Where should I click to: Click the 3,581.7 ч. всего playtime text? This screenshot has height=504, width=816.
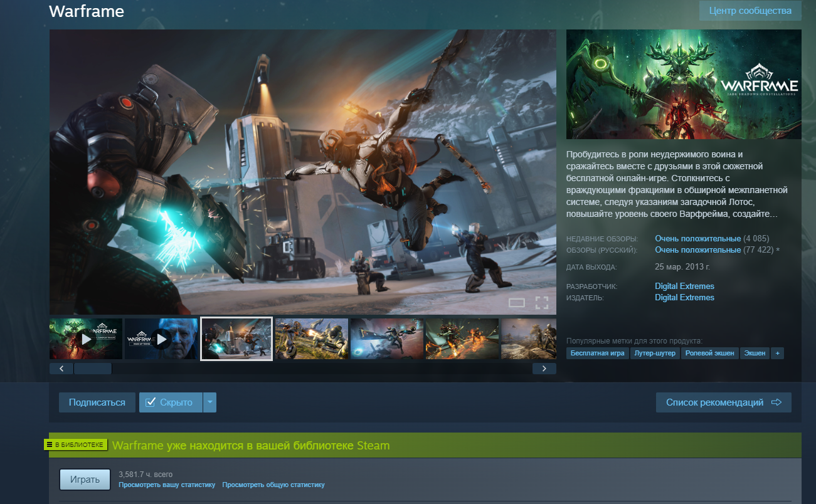point(146,475)
